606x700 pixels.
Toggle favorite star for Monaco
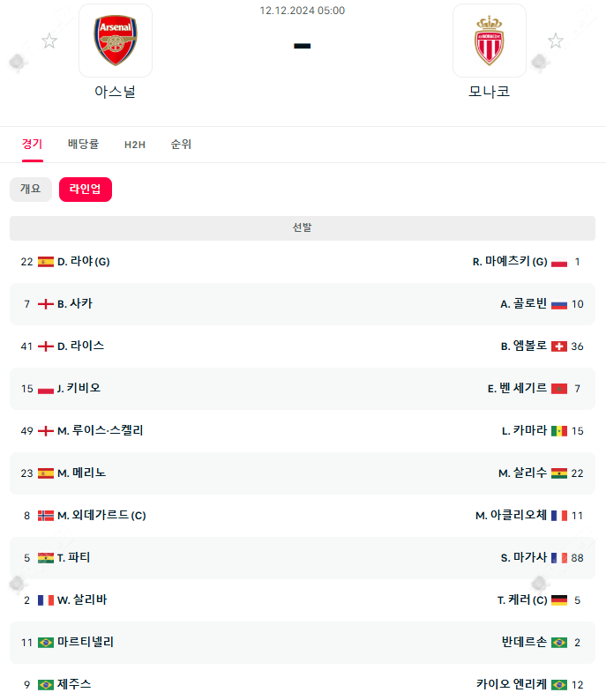[555, 41]
